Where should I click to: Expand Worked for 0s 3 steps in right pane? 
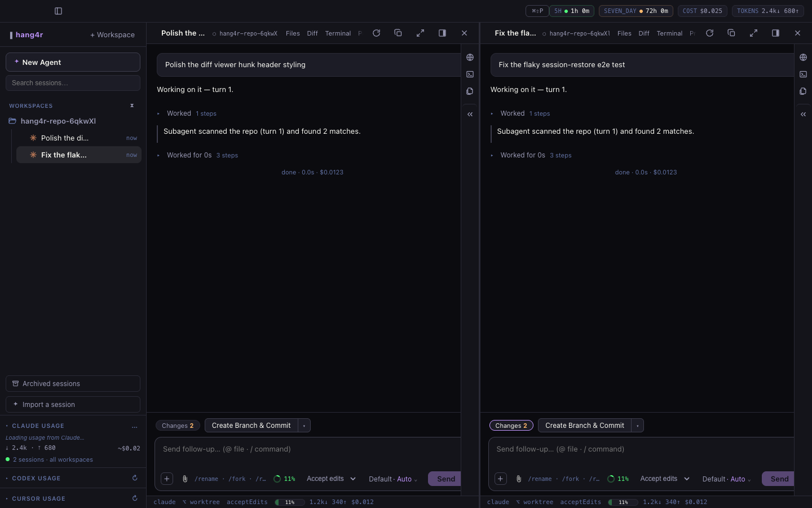pyautogui.click(x=531, y=155)
